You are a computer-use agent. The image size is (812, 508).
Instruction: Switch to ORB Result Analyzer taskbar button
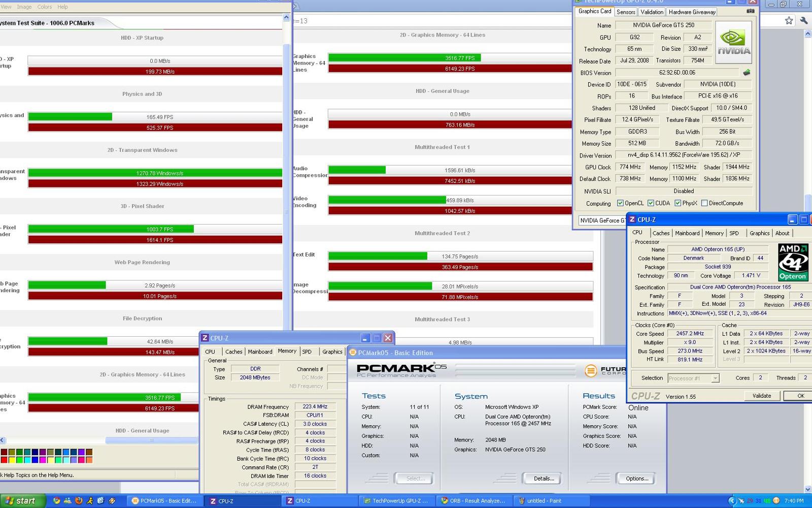click(473, 500)
